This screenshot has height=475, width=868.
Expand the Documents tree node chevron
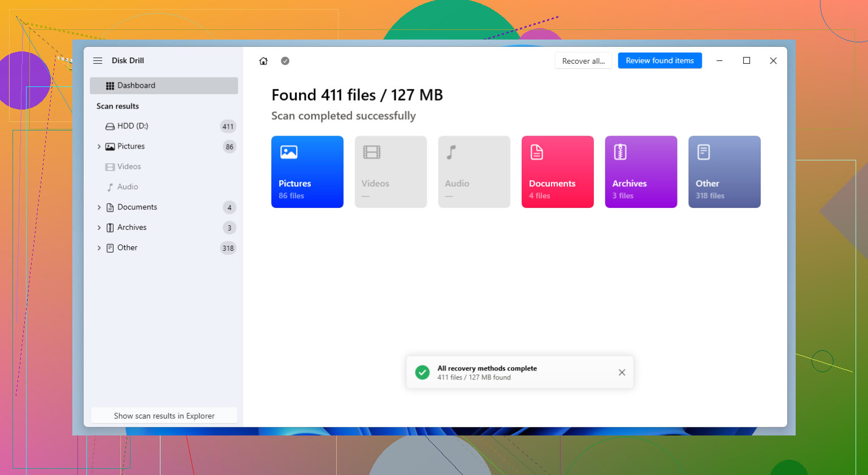(x=99, y=207)
